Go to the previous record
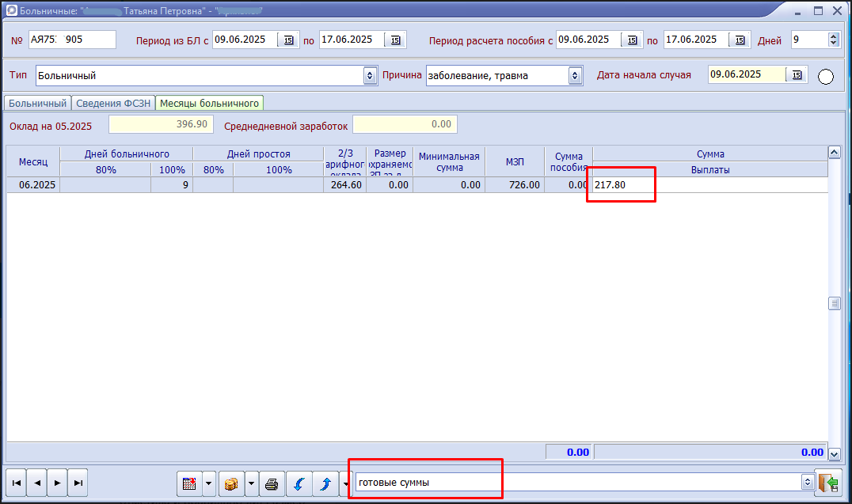 tap(36, 482)
